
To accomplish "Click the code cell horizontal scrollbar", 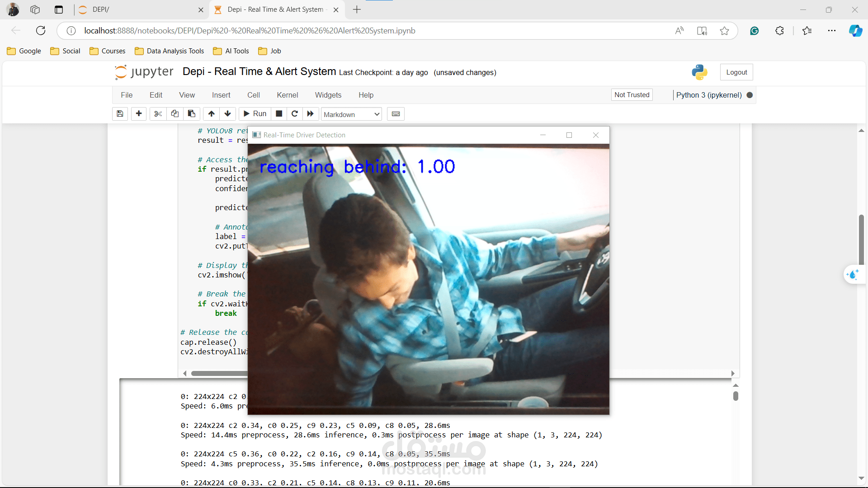I will pos(219,373).
